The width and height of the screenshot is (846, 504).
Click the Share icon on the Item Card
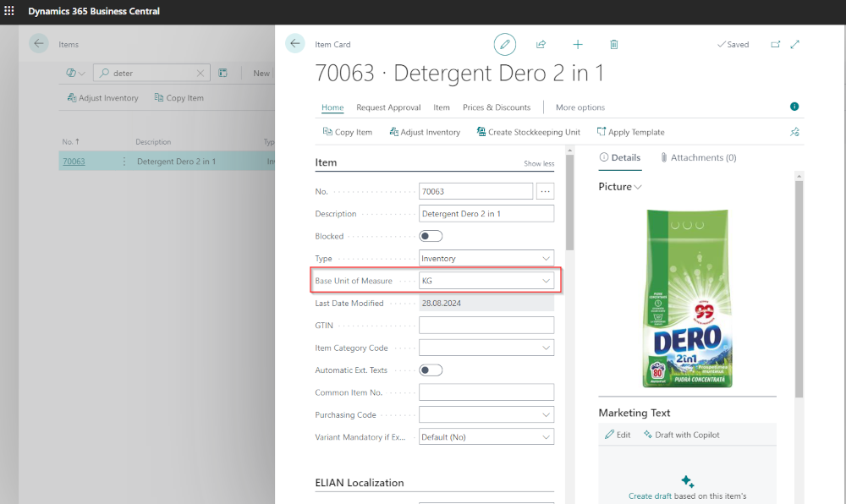541,44
